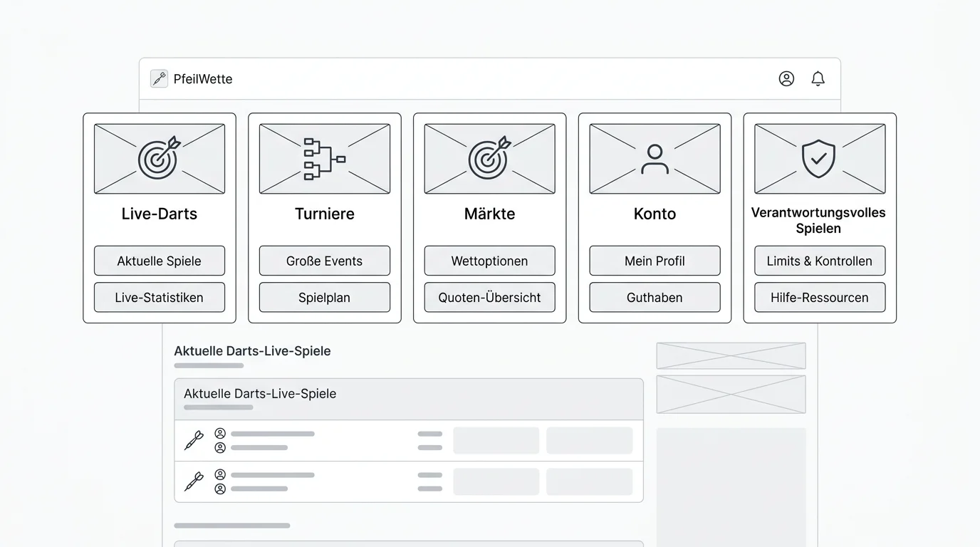
Task: Click the second sidebar banner placeholder
Action: 731,394
